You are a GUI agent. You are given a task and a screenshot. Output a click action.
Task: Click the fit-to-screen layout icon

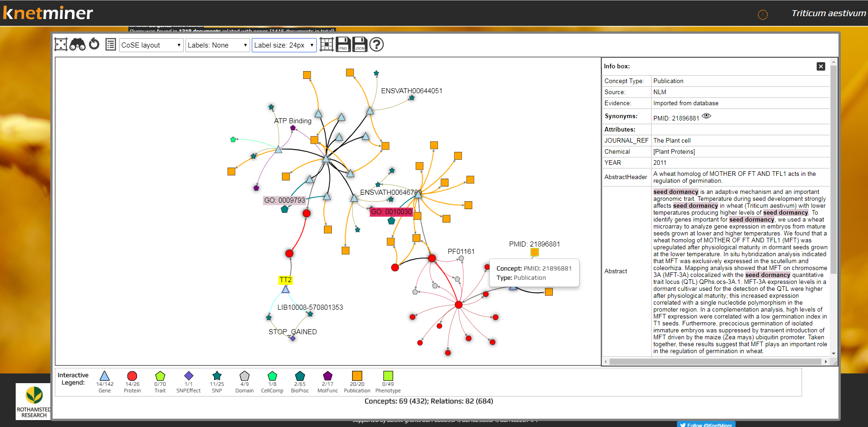61,44
